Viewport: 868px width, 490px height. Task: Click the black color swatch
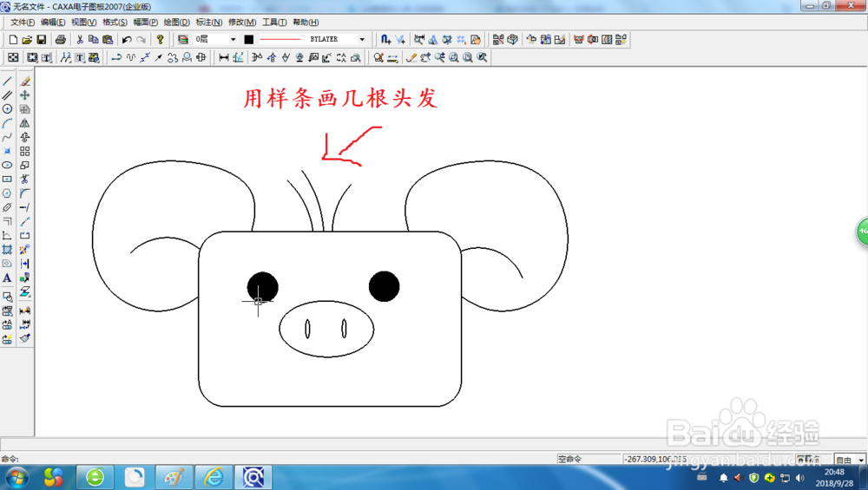249,39
